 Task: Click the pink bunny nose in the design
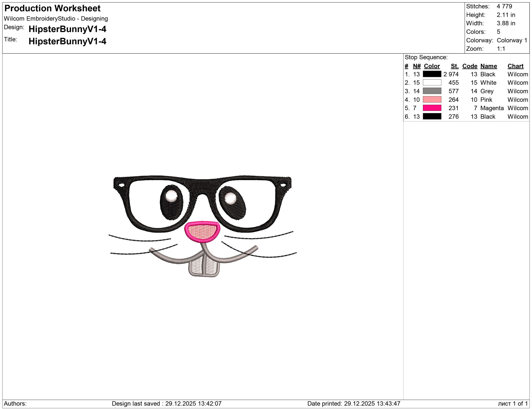click(202, 231)
